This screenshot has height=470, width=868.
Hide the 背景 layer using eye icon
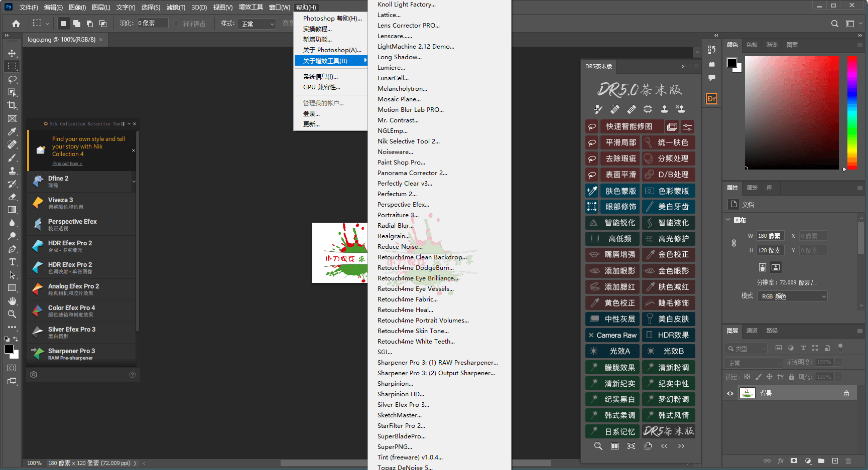pyautogui.click(x=730, y=393)
